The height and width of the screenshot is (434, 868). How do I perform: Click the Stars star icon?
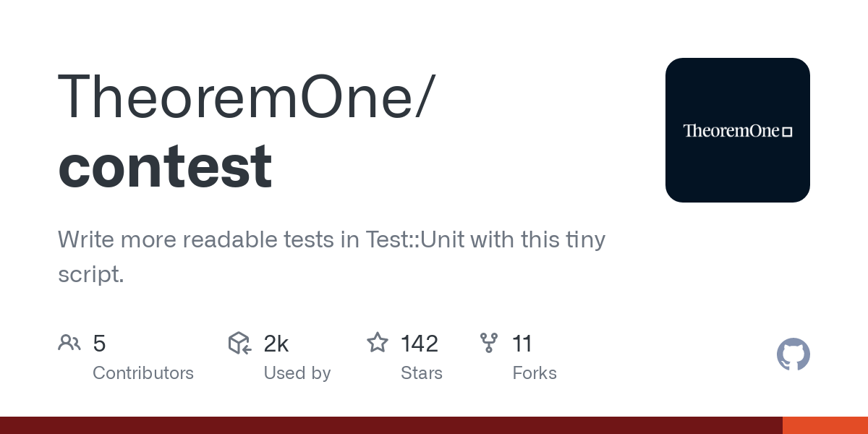pos(378,343)
